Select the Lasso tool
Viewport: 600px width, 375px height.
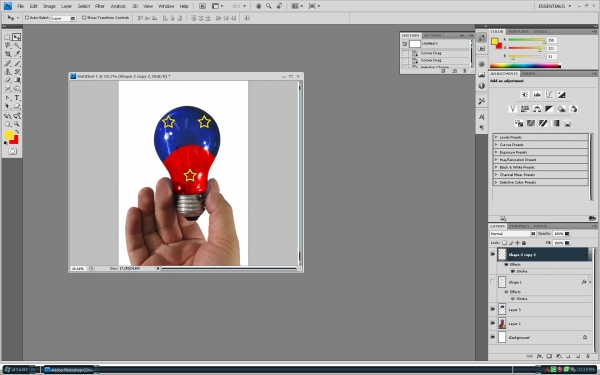(7, 46)
